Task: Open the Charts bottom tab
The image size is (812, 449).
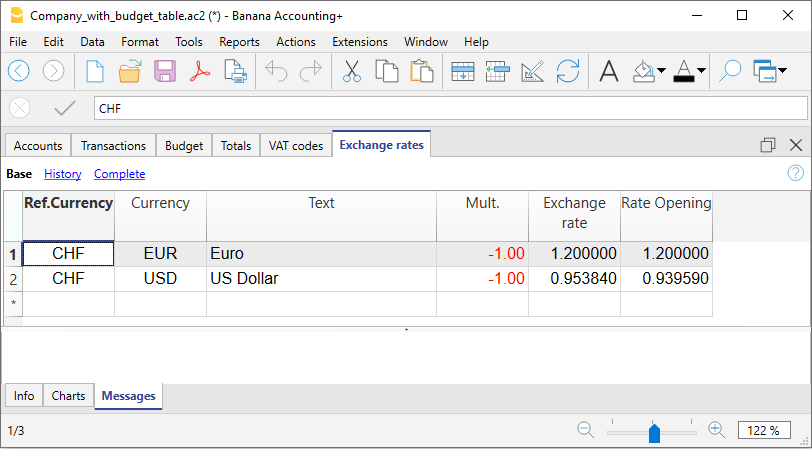Action: (68, 396)
